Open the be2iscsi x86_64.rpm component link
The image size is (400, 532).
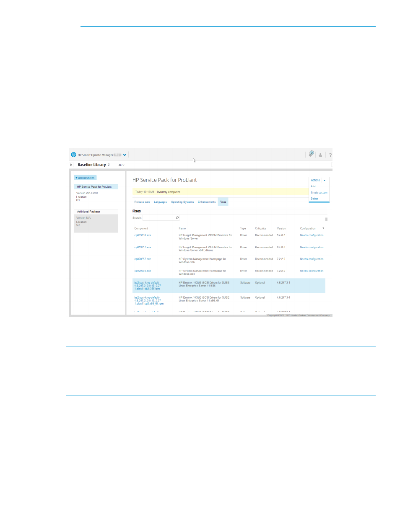tap(149, 301)
